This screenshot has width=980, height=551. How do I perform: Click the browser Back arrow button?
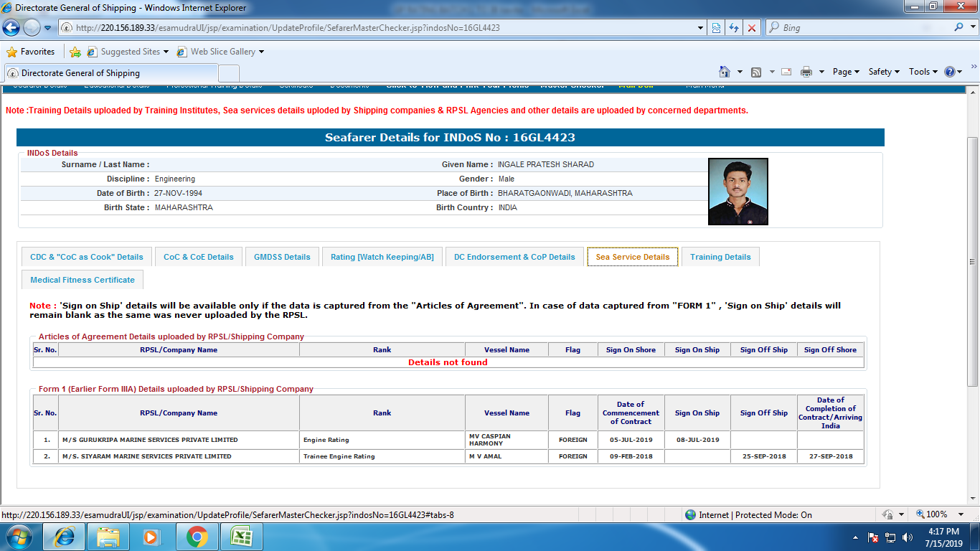tap(11, 28)
